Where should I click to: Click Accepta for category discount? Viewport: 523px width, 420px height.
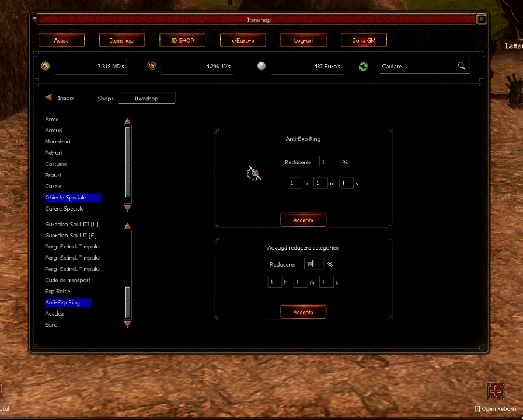[x=303, y=312]
